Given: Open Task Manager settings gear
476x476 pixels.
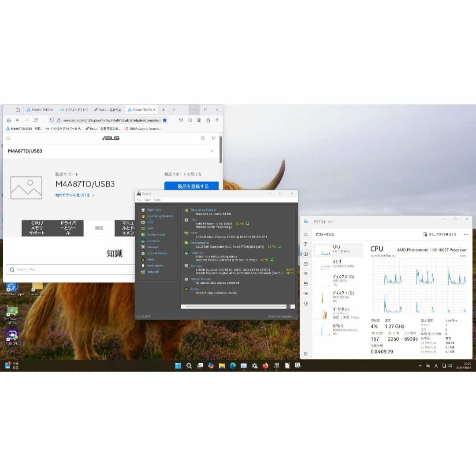Looking at the screenshot, I should [306, 353].
